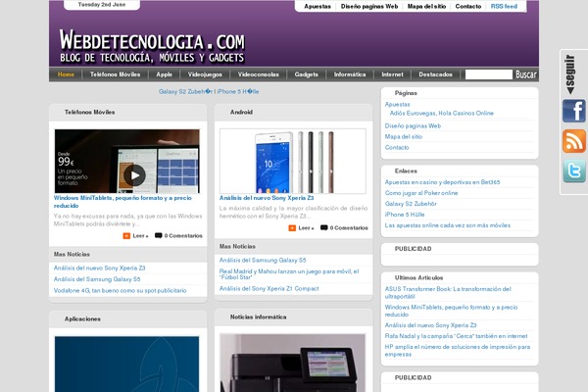Click the Leer + text under Sony Xperia Z3
The image size is (588, 392).
pyautogui.click(x=307, y=228)
